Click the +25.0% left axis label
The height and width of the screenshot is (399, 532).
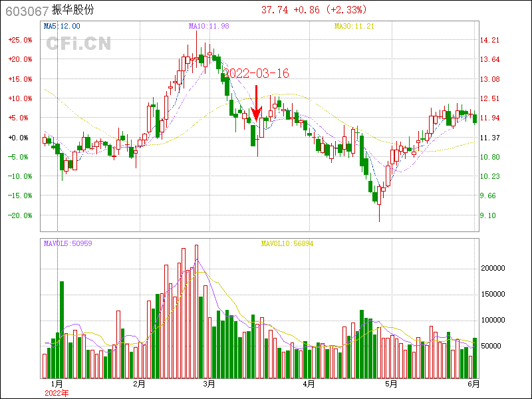click(21, 40)
